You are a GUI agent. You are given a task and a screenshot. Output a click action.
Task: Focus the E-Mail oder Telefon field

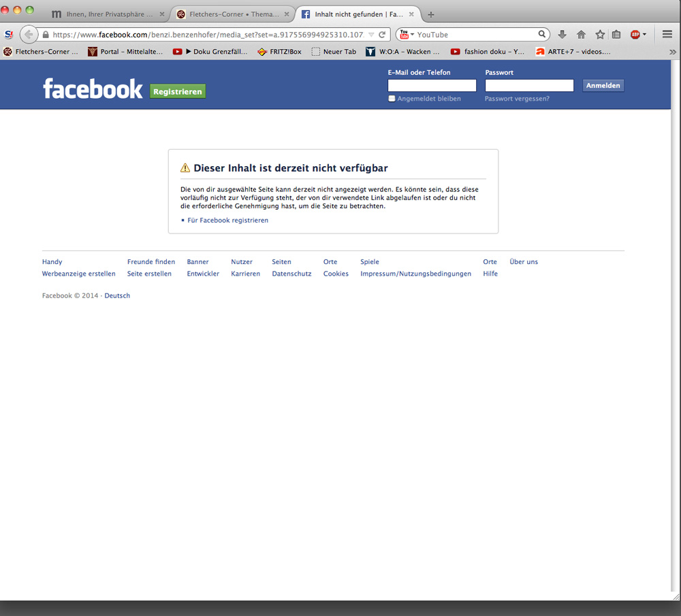[432, 86]
